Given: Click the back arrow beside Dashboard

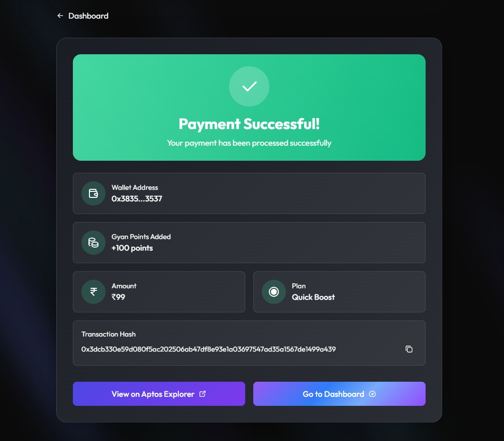Looking at the screenshot, I should [x=60, y=16].
